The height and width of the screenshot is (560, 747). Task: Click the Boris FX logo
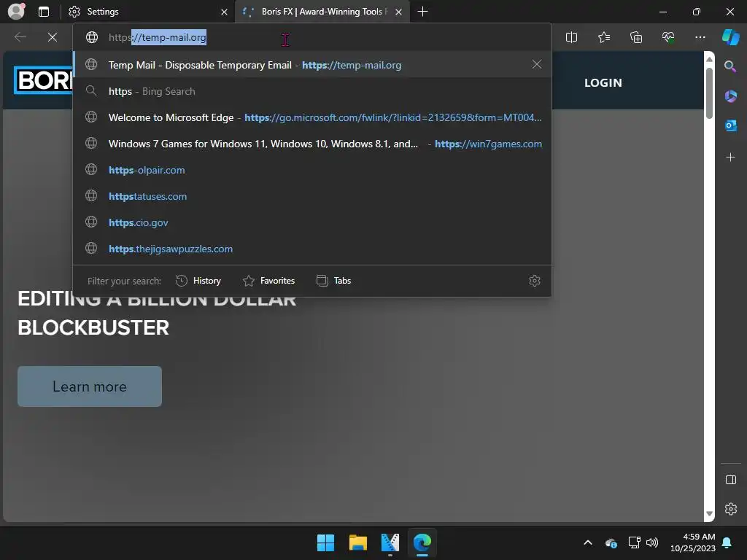coord(43,80)
